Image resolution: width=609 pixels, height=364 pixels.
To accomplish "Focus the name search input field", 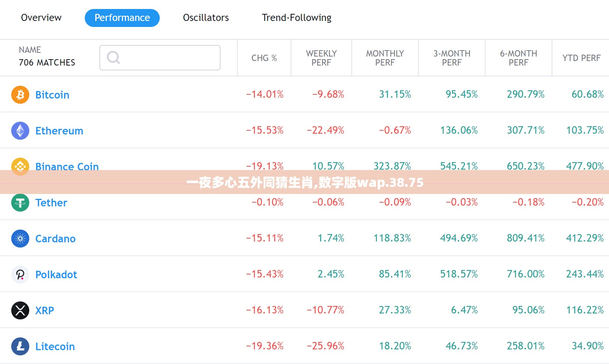I will click(x=160, y=58).
